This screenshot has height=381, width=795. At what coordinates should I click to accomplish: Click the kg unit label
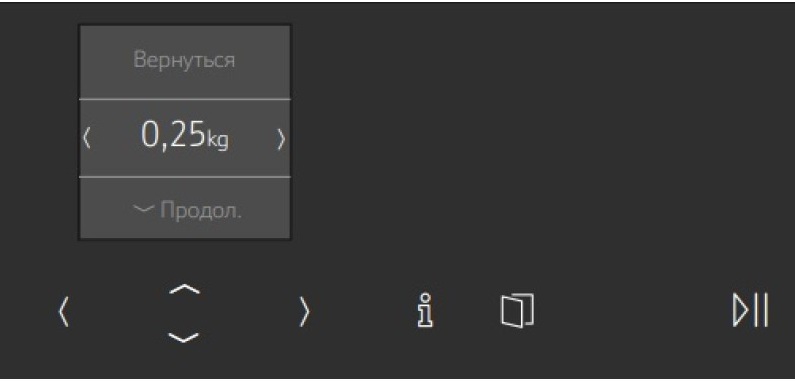point(217,140)
